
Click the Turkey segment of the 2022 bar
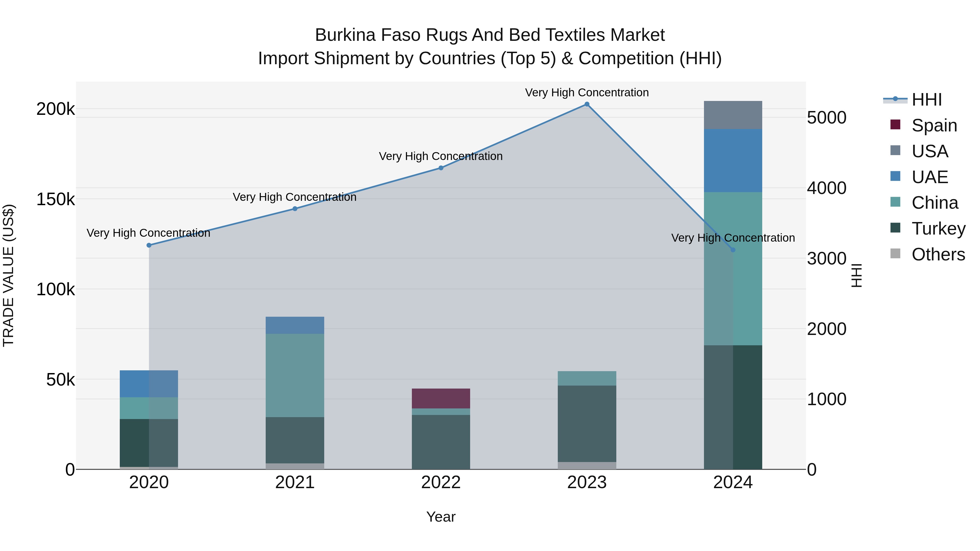coord(441,442)
